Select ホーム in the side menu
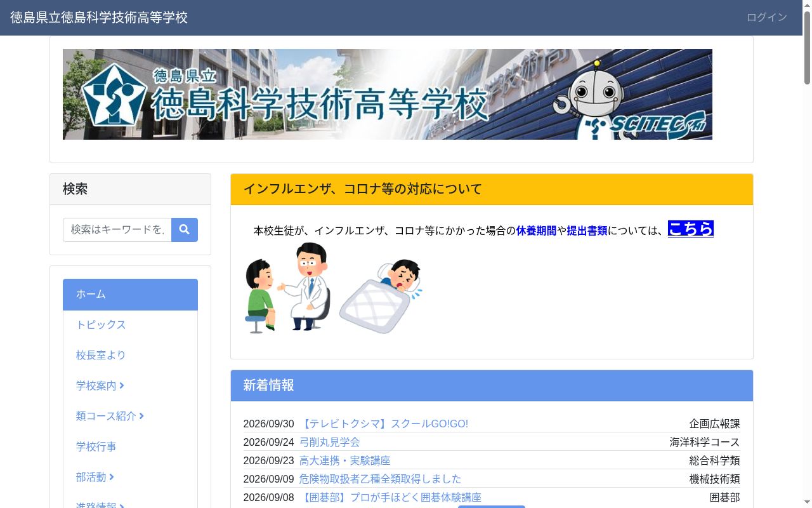 (130, 295)
